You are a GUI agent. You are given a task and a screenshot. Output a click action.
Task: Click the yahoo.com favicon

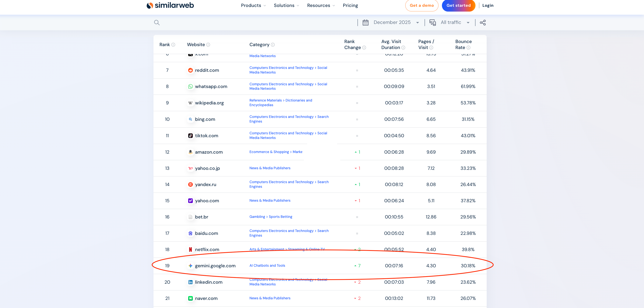coord(191,201)
